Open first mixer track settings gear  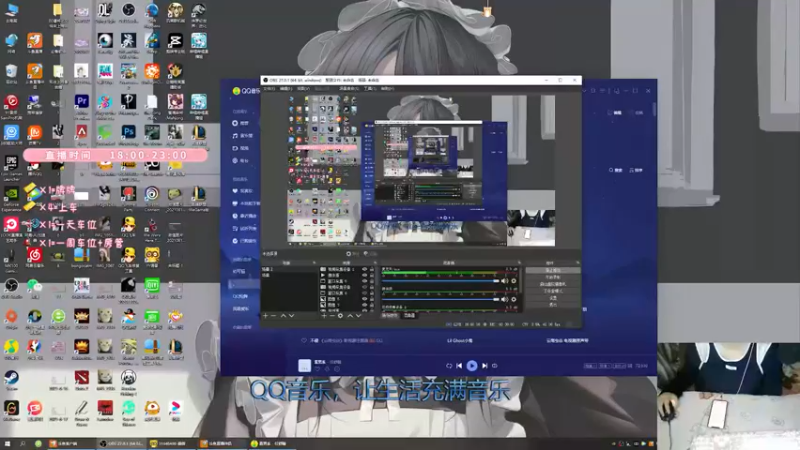[x=514, y=281]
